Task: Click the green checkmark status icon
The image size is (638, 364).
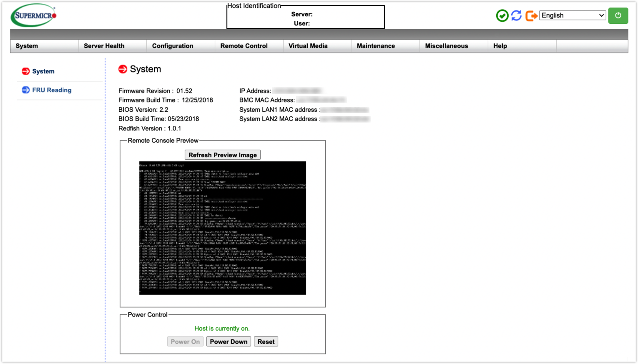Action: (x=502, y=16)
